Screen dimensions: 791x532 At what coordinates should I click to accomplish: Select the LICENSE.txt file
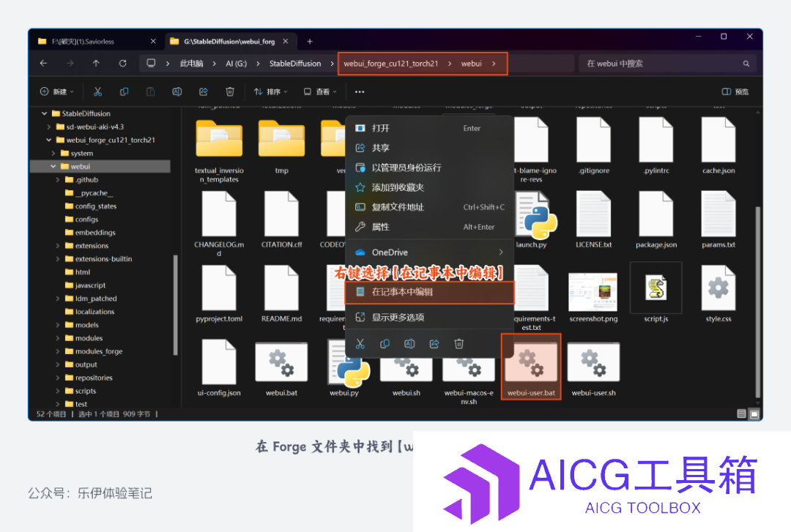[594, 220]
